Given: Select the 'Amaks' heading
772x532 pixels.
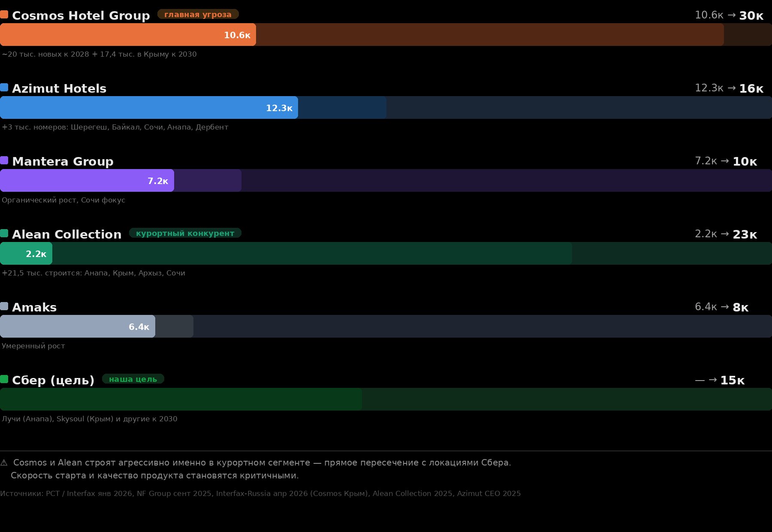Looking at the screenshot, I should pos(34,307).
